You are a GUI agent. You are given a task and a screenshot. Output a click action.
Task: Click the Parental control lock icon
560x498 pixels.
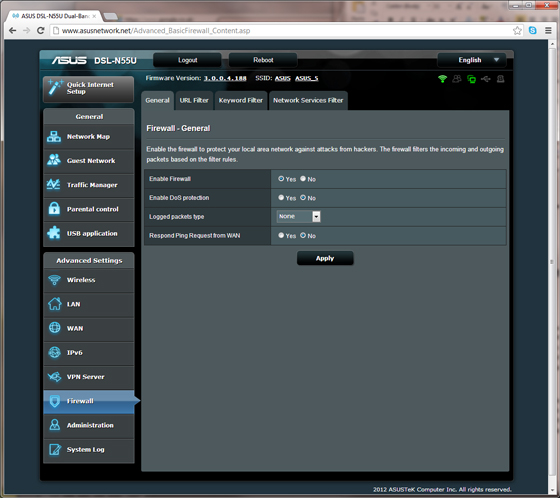point(54,208)
